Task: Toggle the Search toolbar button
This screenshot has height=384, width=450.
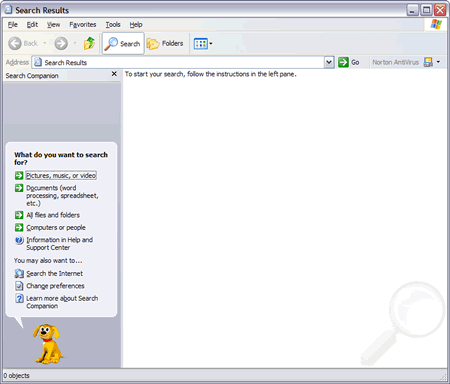Action: click(123, 43)
